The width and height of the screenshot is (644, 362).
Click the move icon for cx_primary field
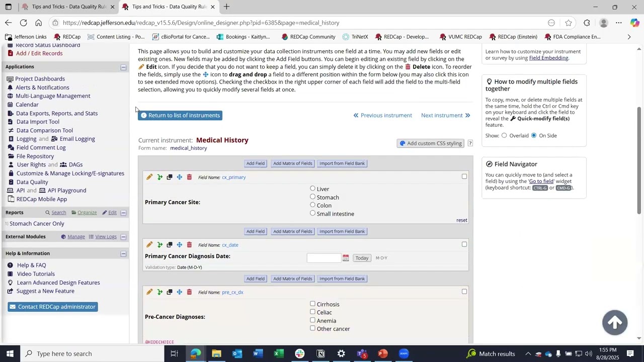(179, 177)
